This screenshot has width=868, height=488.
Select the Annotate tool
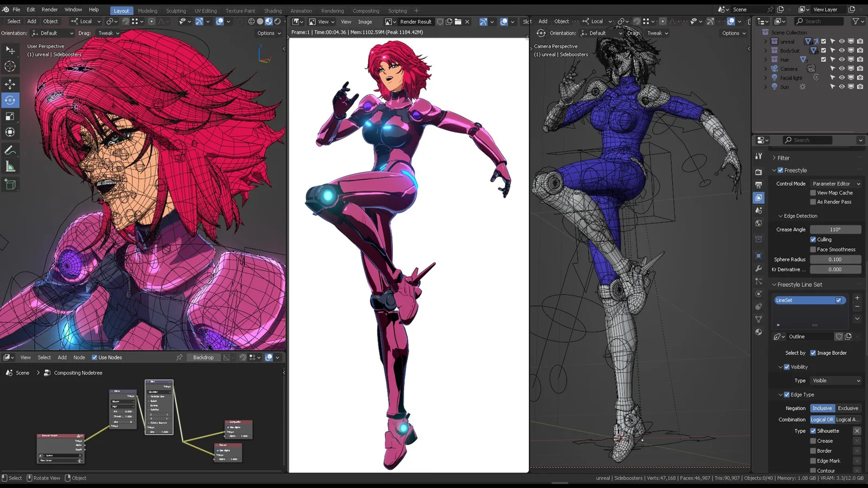[x=11, y=150]
